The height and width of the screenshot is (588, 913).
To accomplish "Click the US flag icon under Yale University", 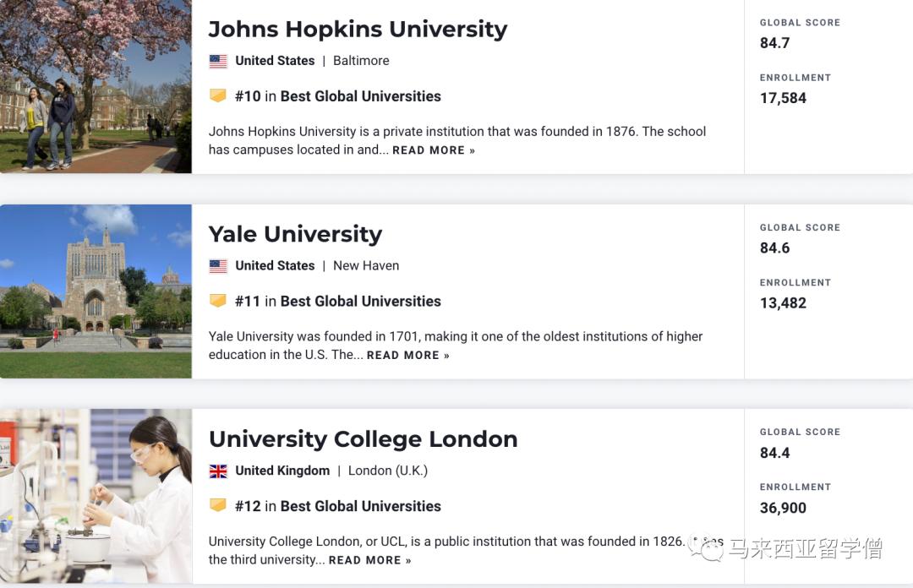I will point(218,266).
